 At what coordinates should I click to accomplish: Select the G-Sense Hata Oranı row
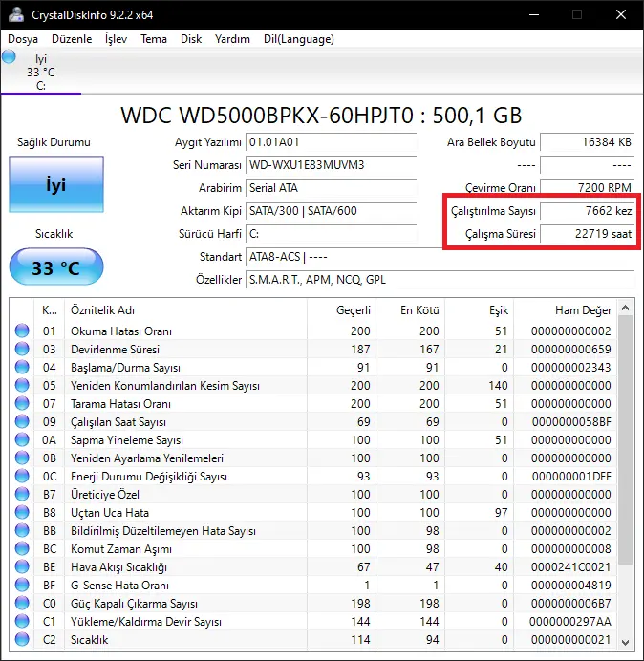tap(313, 585)
